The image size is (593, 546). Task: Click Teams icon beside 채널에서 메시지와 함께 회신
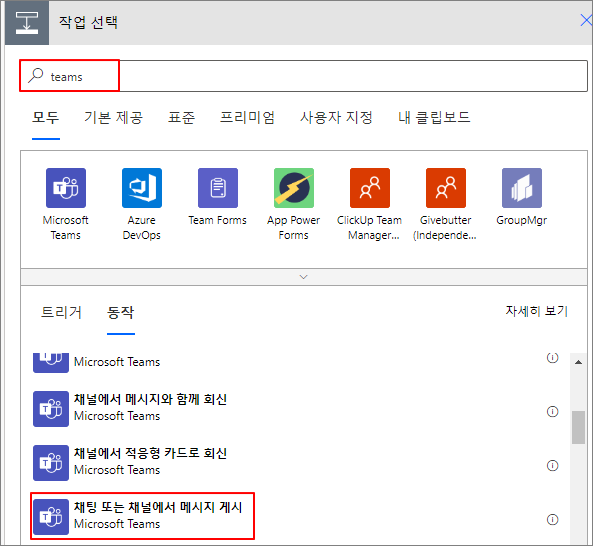[x=51, y=409]
